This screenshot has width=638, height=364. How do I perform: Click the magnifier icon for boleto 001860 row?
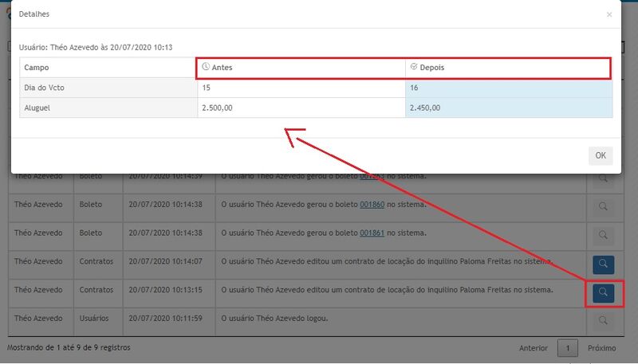603,205
